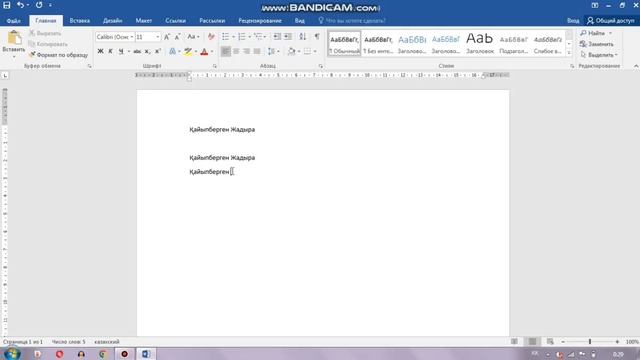Switch to the Дизайн (Design) tab
The width and height of the screenshot is (640, 360).
[113, 21]
